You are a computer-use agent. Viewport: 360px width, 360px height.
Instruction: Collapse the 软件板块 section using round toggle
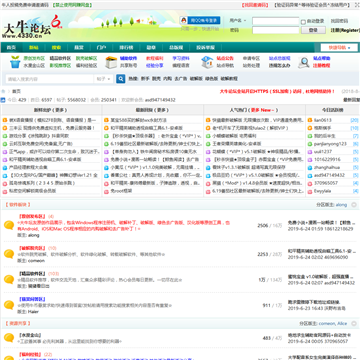[x=354, y=205]
